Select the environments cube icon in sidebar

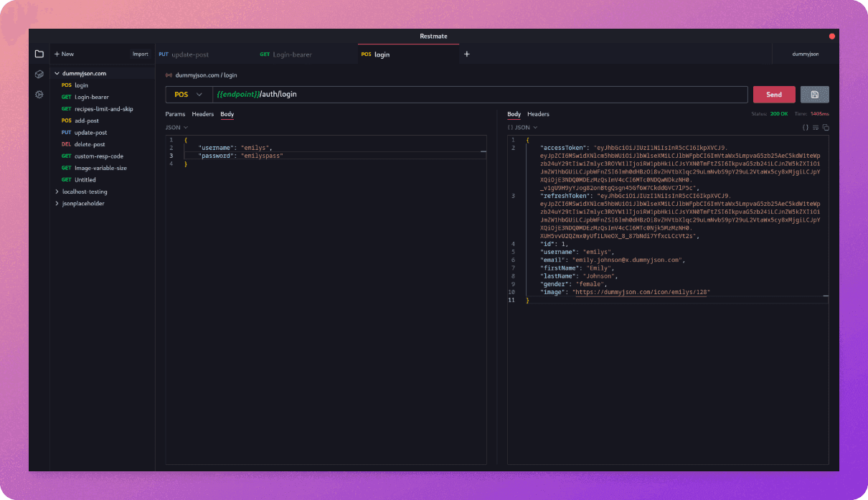pos(39,74)
